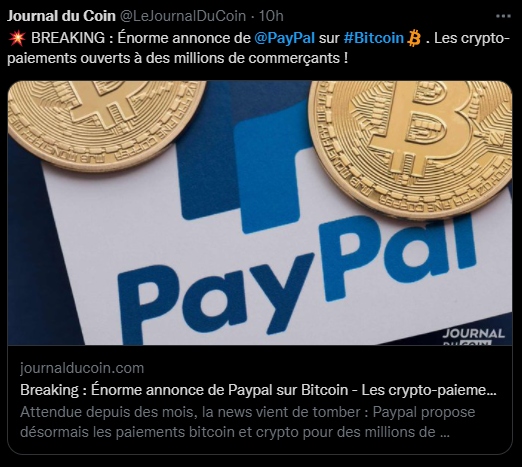
Task: Open the three-dot more options menu
Action: coord(503,16)
